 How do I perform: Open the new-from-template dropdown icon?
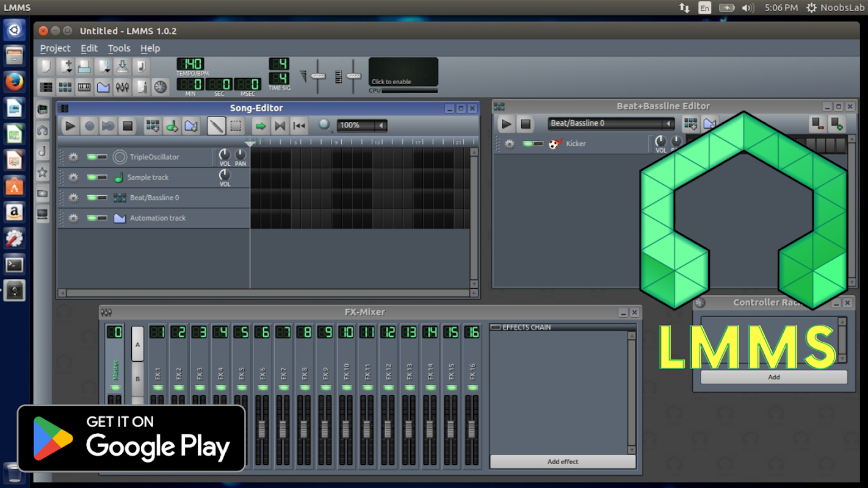[x=65, y=66]
